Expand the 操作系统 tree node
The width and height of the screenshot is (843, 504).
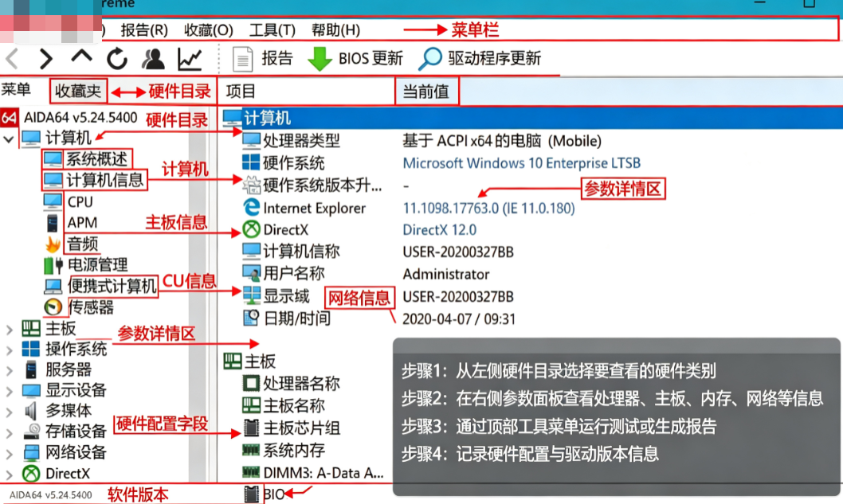tap(9, 350)
